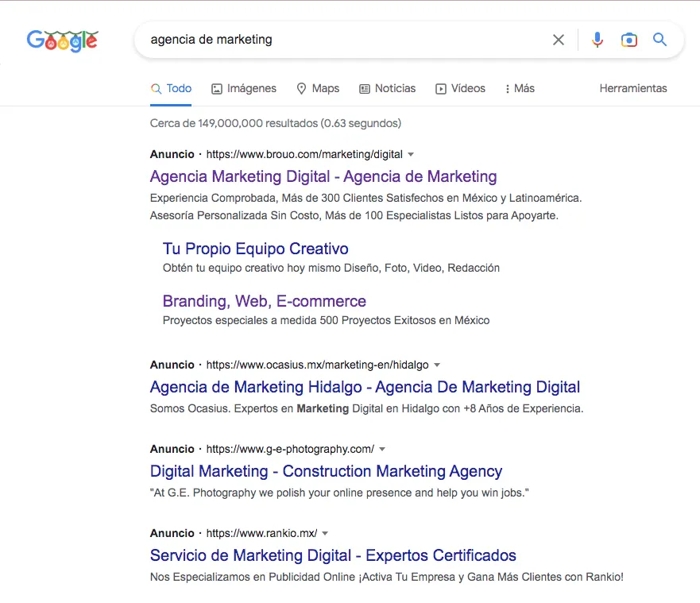Open the Más menu
This screenshot has height=603, width=700.
pos(519,88)
